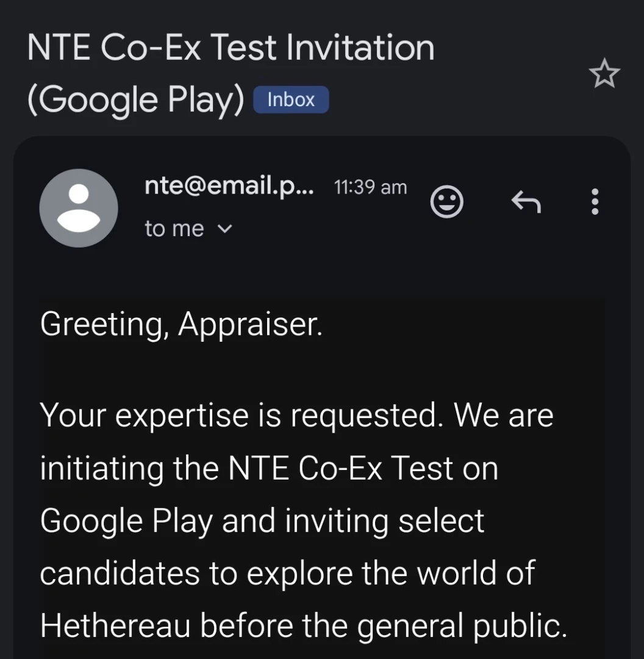Tap "(Google Play)" in the subject title
644x659 pixels.
click(135, 99)
